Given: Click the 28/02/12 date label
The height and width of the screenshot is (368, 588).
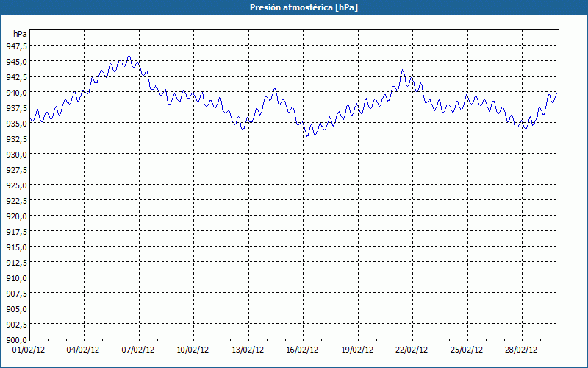Looking at the screenshot, I should click(x=521, y=350).
